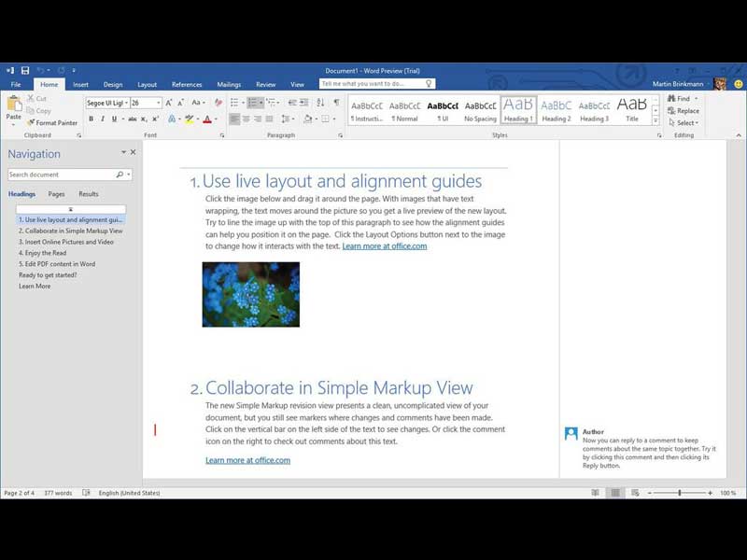Click the Paste clipboard icon
Viewport: 747px width, 560px height.
tap(13, 105)
